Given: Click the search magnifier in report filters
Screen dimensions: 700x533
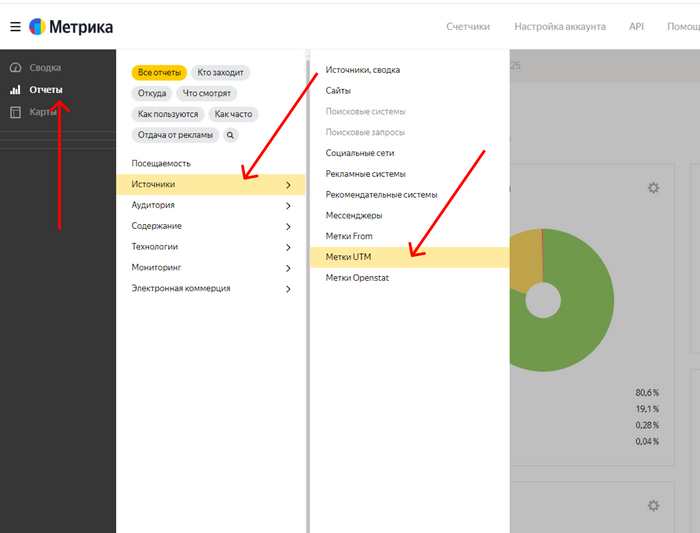Looking at the screenshot, I should [x=230, y=135].
